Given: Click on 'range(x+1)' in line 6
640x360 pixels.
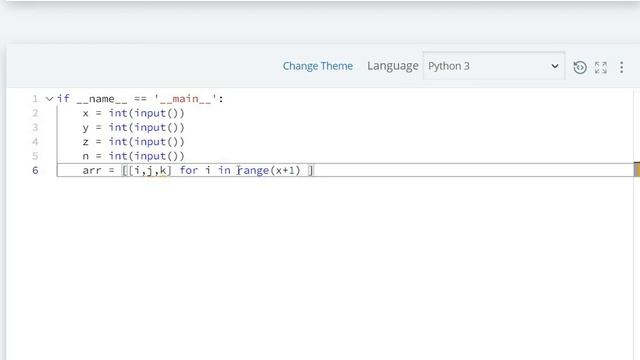Looking at the screenshot, I should coord(269,170).
